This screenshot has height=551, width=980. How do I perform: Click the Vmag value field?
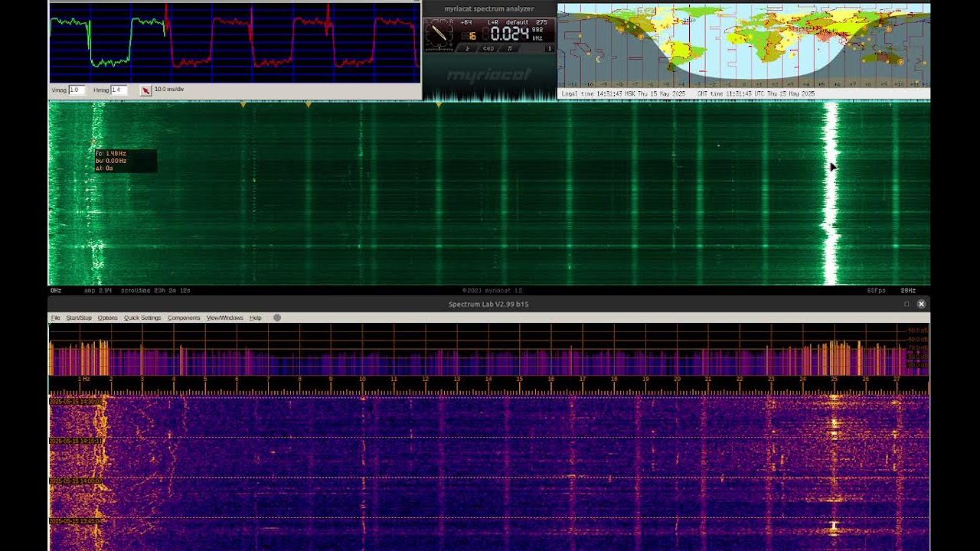point(77,90)
